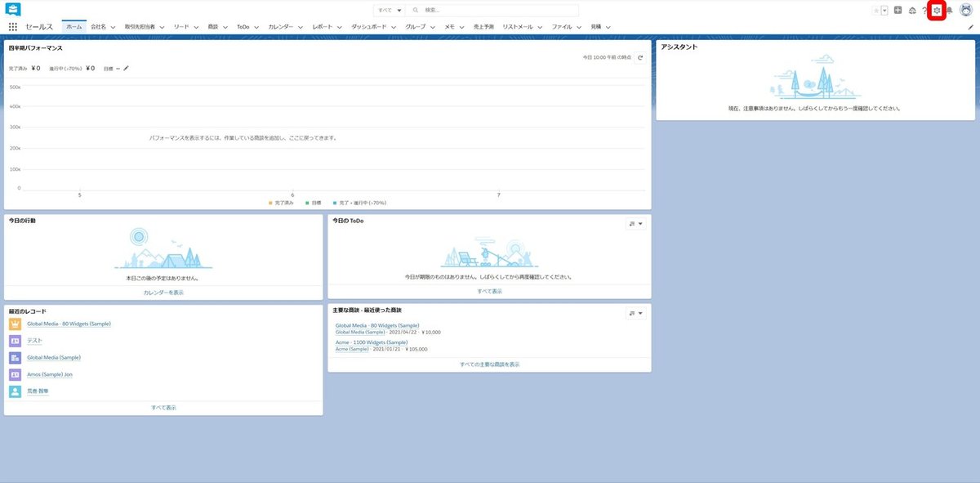Expand the カレンダー tab chevron
This screenshot has height=483, width=980.
[301, 27]
